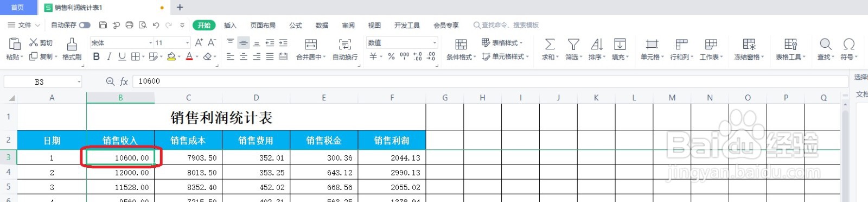
Task: Apply percent style format
Action: (391, 56)
